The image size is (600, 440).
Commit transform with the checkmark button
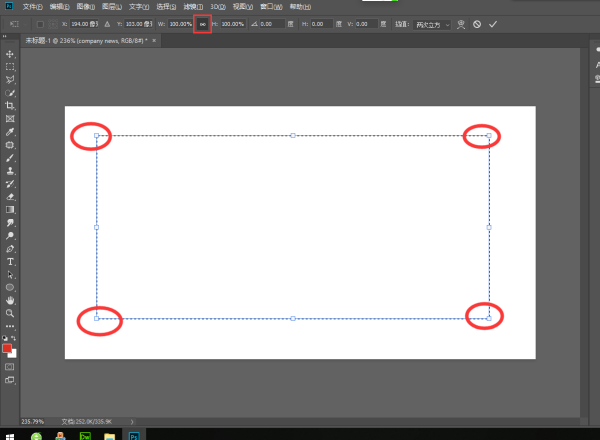pyautogui.click(x=492, y=23)
